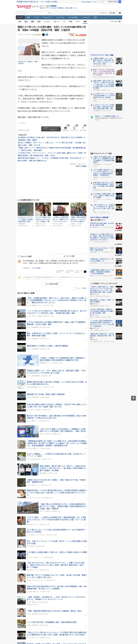Toggle the コメント非表示 checkbox
The height and width of the screenshot is (644, 138).
pyautogui.click(x=75, y=288)
